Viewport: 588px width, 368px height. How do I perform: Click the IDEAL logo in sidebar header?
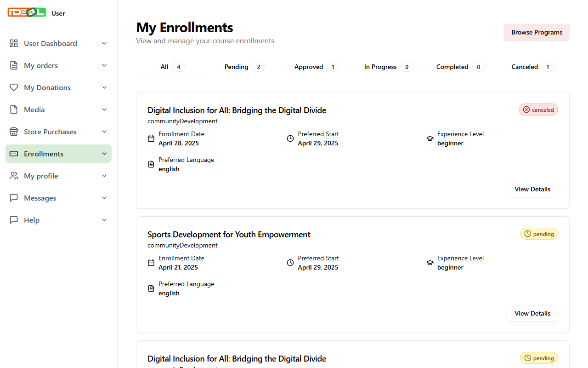(x=27, y=12)
